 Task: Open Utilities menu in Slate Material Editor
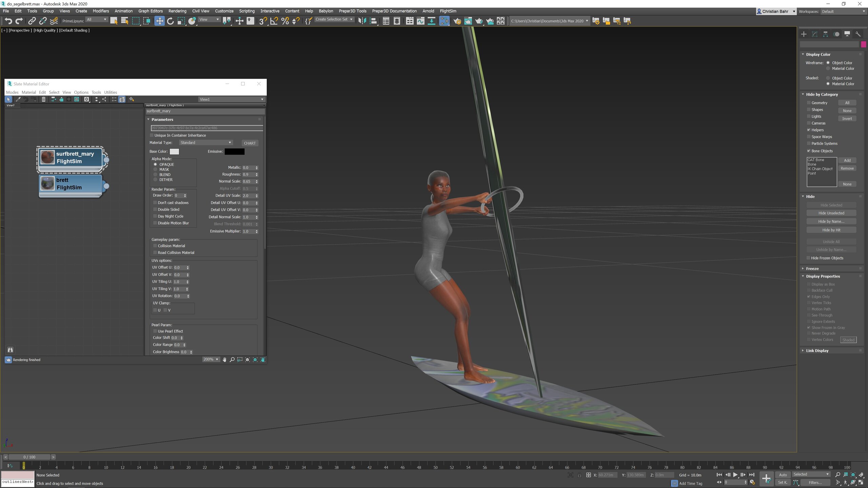pyautogui.click(x=111, y=92)
